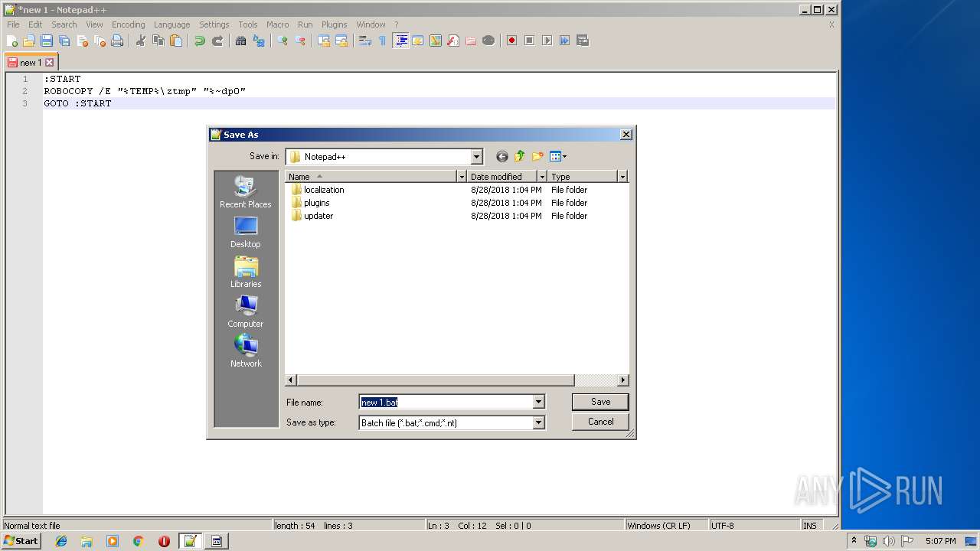Click Save Recorded Macro toolbar icon

pos(582,41)
